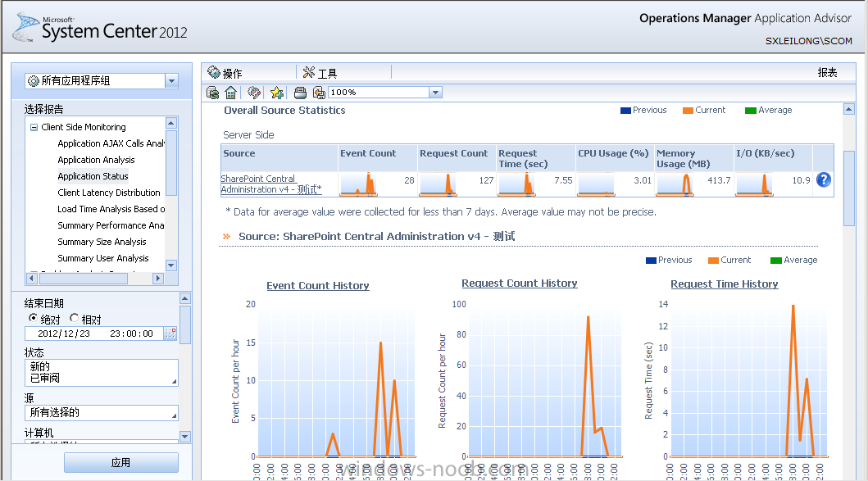Open the 100% zoom level dropdown
868x481 pixels.
tap(436, 93)
